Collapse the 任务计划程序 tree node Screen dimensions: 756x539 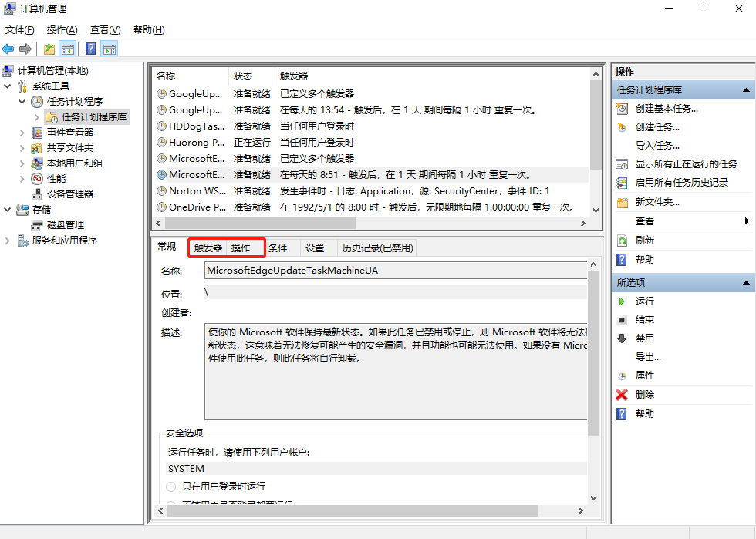tap(23, 101)
